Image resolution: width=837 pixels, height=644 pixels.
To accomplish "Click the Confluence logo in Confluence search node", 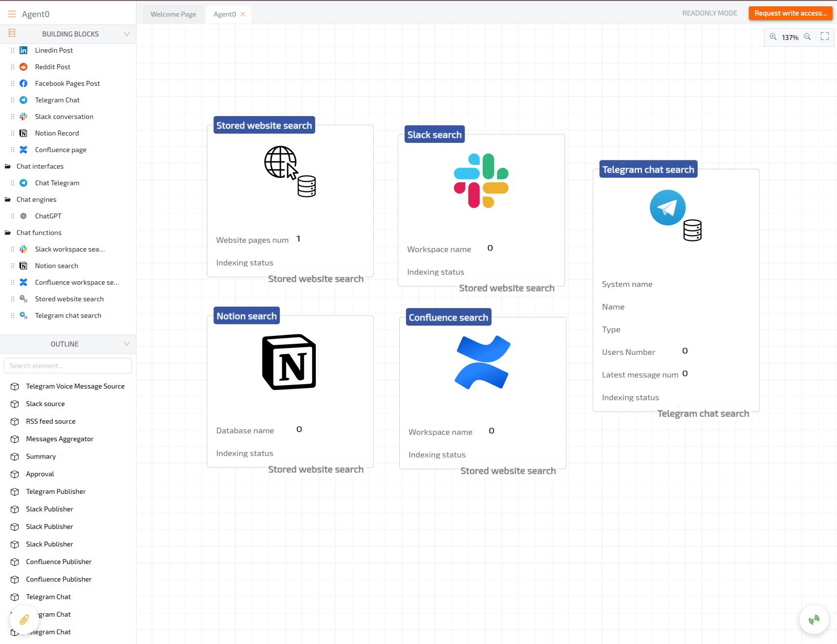I will [483, 362].
